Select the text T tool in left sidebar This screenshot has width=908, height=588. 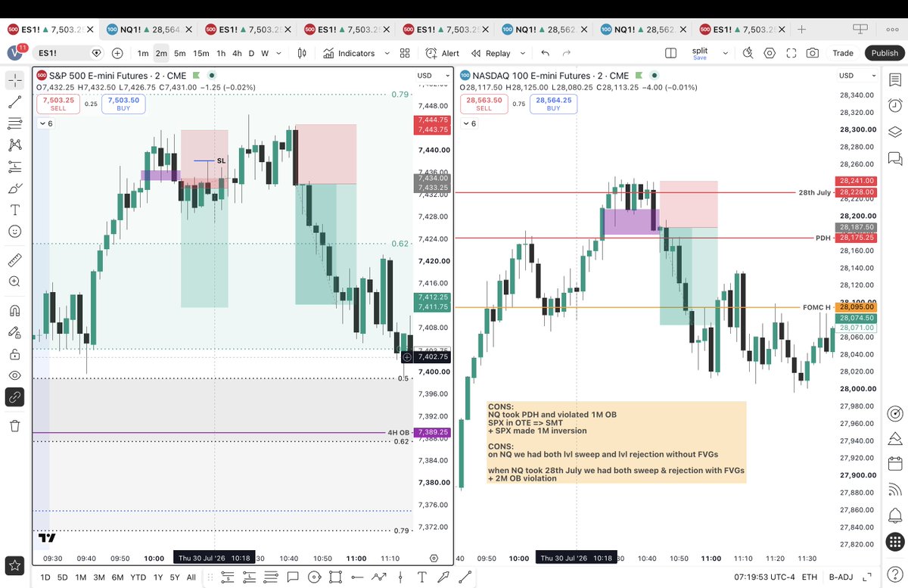tap(15, 210)
